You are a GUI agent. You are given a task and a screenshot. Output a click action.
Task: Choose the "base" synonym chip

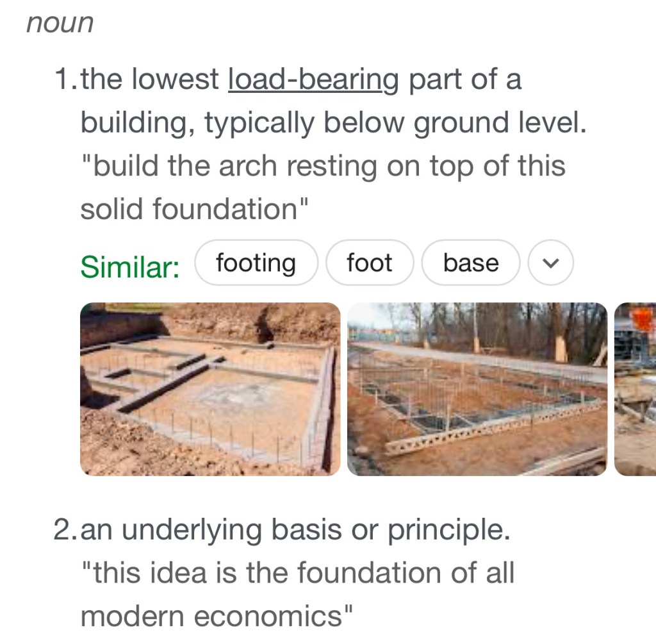(x=471, y=263)
